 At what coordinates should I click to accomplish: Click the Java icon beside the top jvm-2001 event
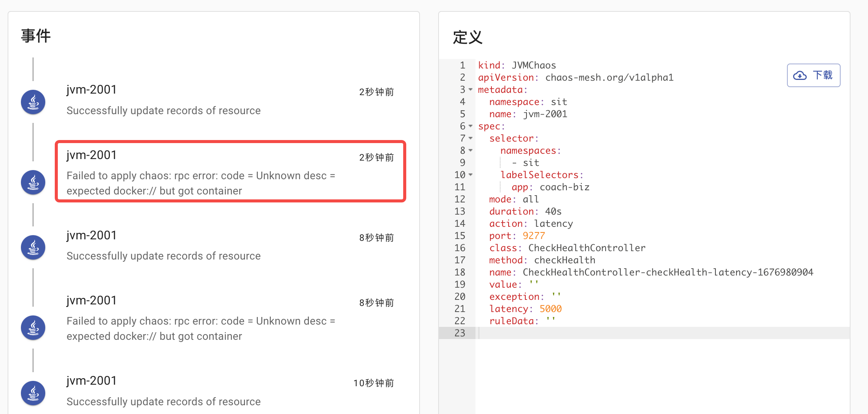click(x=33, y=102)
